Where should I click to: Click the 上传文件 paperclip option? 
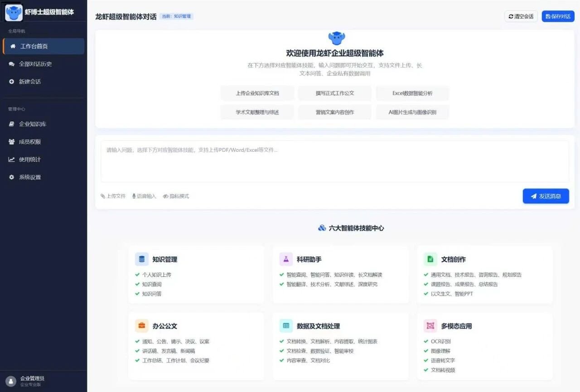[x=113, y=196]
